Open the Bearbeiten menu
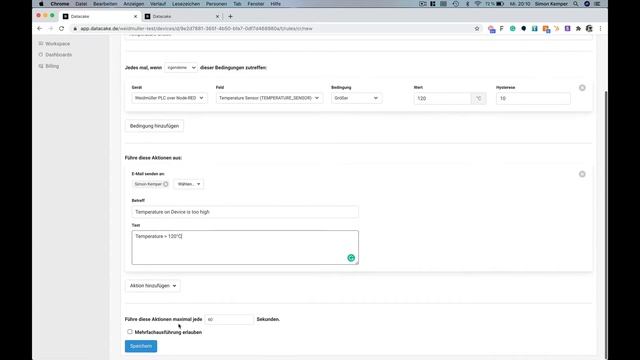This screenshot has width=640, height=360. (105, 4)
